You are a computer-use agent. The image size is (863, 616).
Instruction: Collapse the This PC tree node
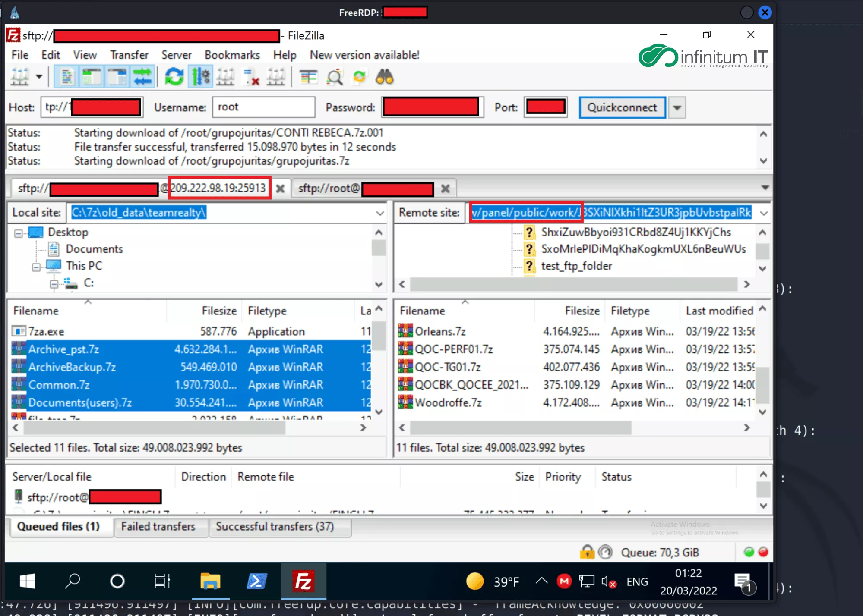point(36,267)
